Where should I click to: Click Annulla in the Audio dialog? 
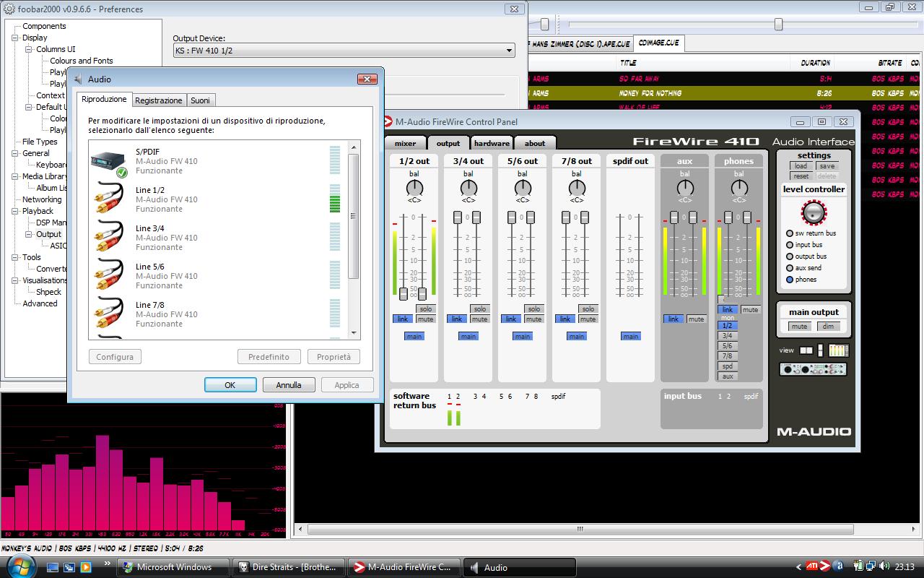point(289,385)
